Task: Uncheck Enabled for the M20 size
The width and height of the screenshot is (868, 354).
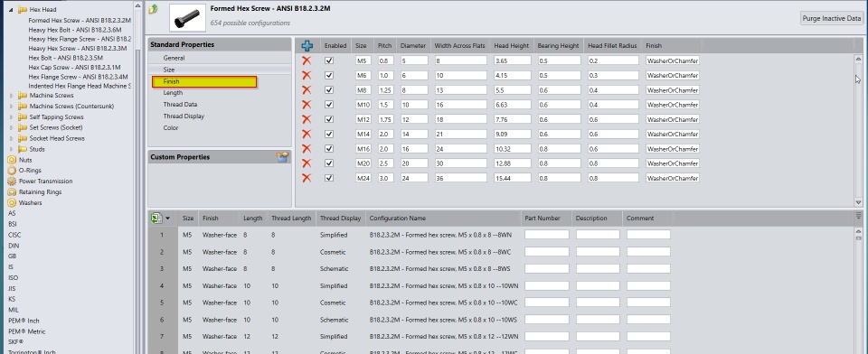Action: (329, 163)
